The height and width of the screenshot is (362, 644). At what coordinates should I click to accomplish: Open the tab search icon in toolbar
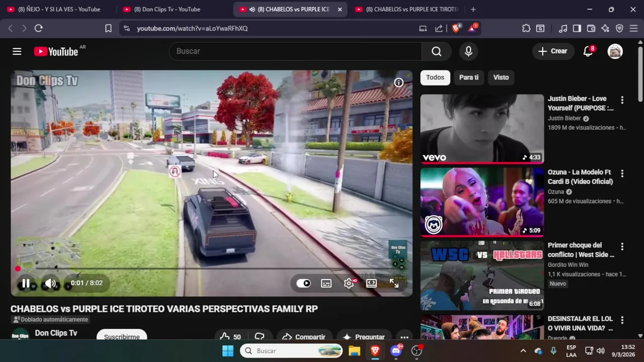[x=540, y=29]
